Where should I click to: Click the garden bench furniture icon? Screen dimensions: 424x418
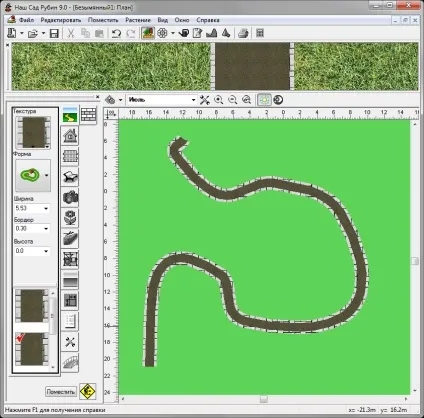[70, 176]
